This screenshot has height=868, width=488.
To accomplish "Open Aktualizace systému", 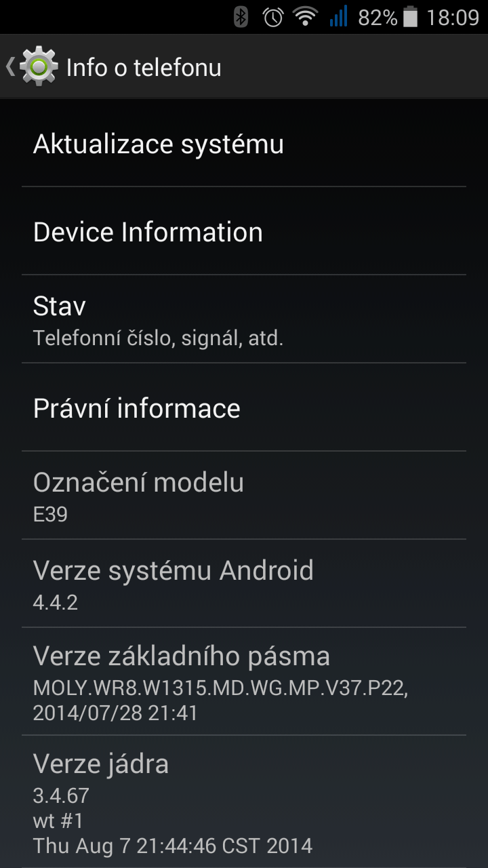I will coord(244,144).
